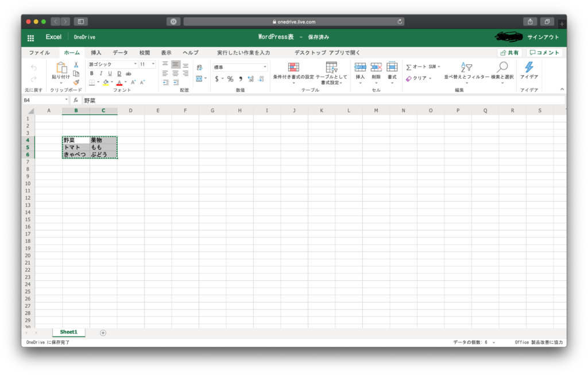
Task: Click the percent style icon
Action: tap(230, 79)
